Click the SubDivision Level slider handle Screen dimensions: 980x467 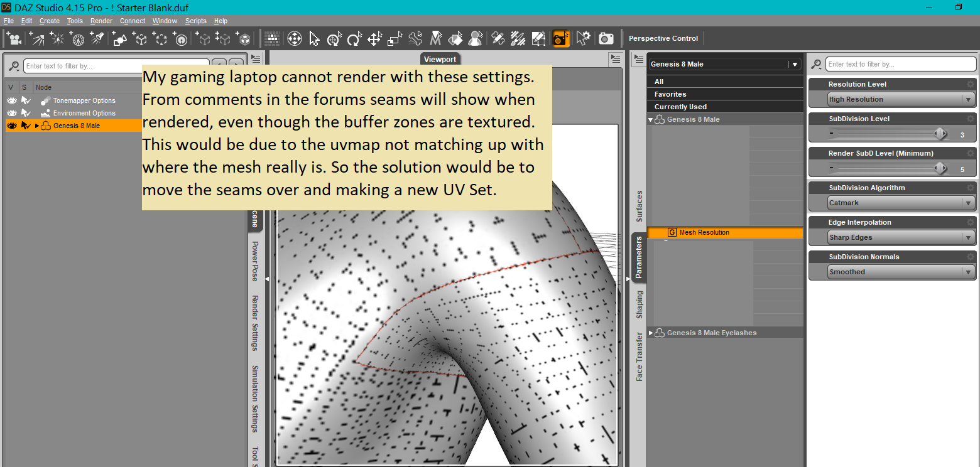tap(940, 134)
